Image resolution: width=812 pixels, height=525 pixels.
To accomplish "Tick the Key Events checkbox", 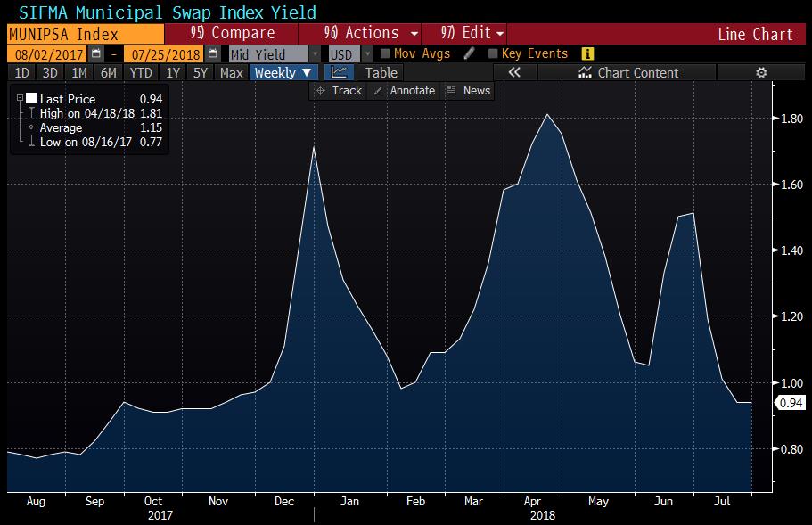I will click(x=493, y=54).
